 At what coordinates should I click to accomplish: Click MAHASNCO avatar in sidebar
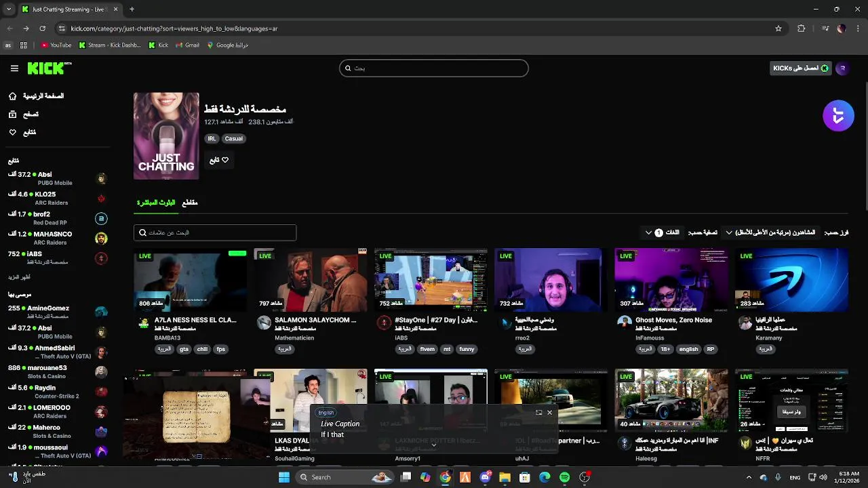[x=101, y=239]
